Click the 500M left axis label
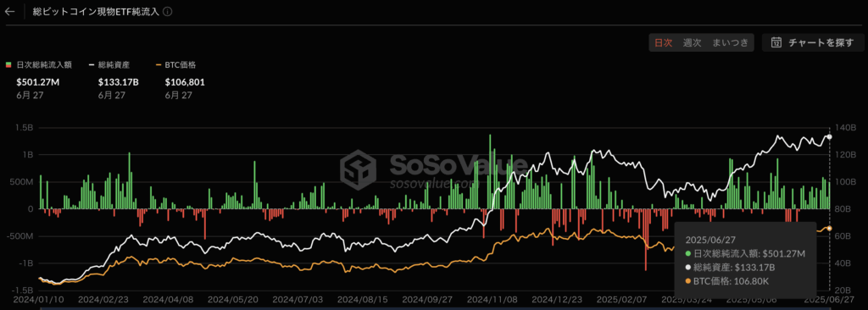The width and height of the screenshot is (868, 310). point(21,181)
